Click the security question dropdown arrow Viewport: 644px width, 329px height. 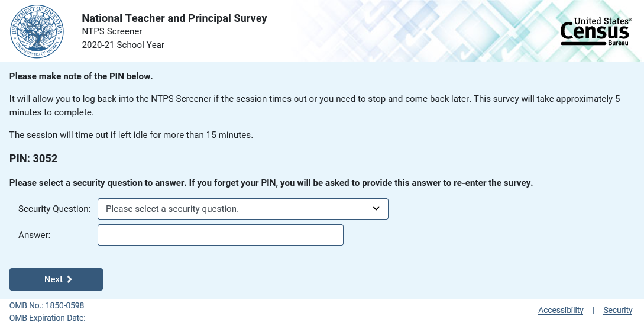pyautogui.click(x=376, y=208)
